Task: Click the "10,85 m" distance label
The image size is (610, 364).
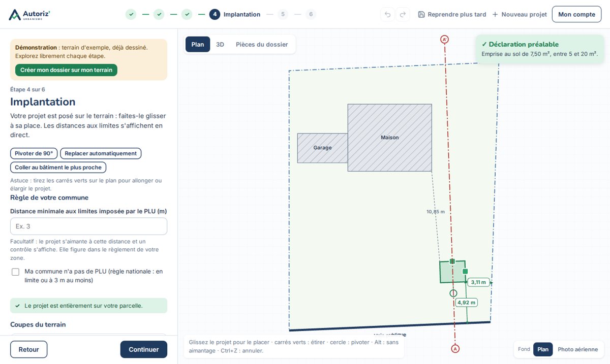Action: 436,212
